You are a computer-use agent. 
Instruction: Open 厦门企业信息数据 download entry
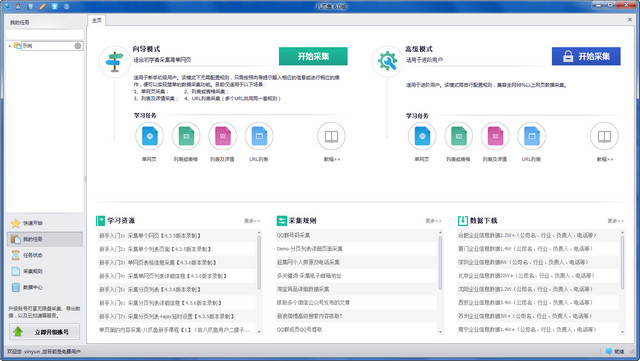coord(525,249)
